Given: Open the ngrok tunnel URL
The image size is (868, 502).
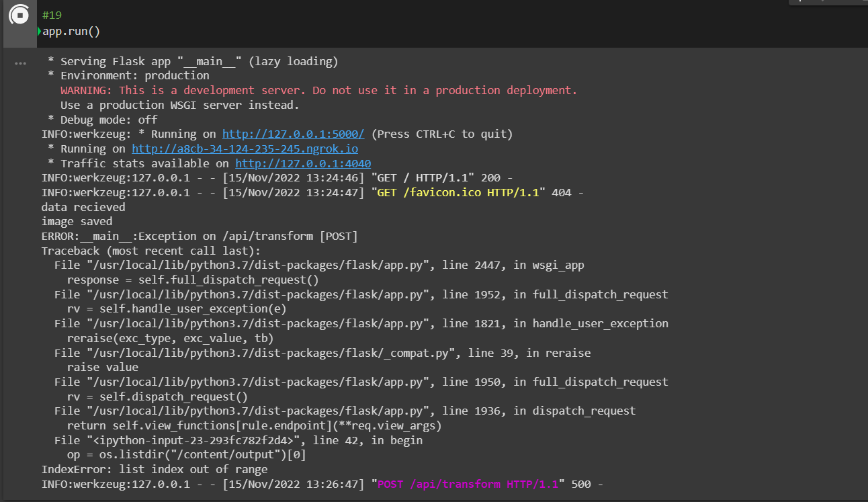Looking at the screenshot, I should tap(244, 149).
